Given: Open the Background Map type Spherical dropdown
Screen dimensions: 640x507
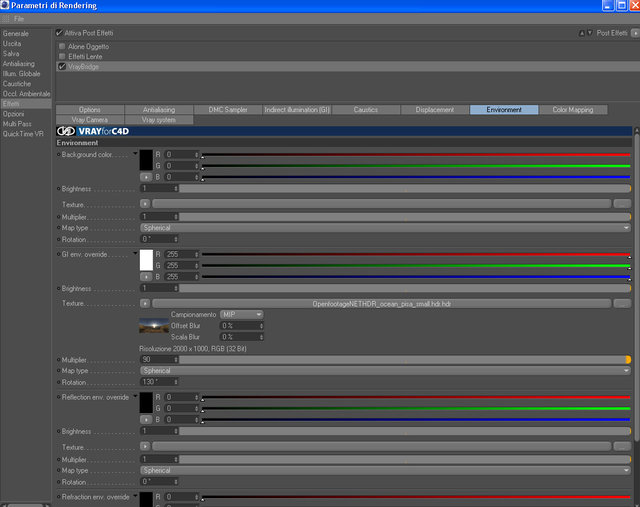Looking at the screenshot, I should tap(385, 228).
